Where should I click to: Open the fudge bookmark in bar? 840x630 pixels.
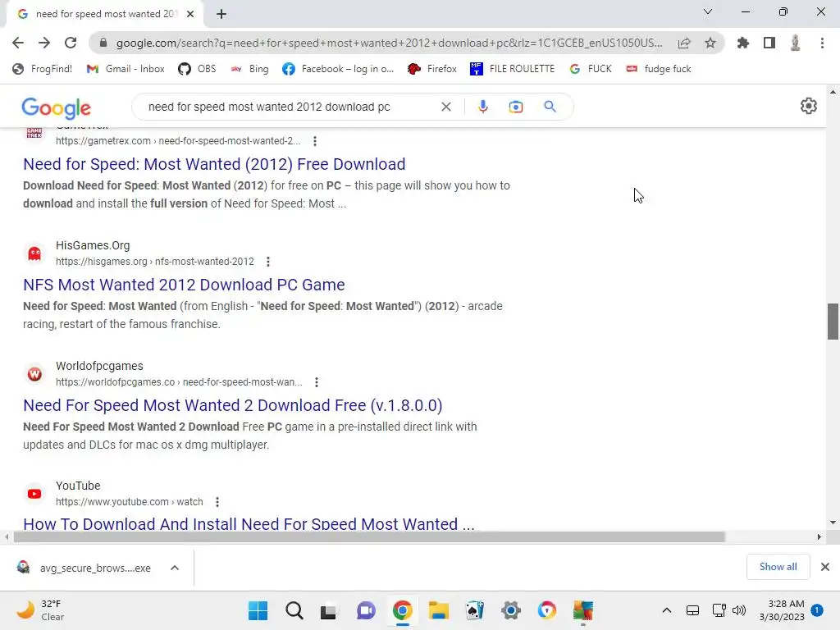659,69
